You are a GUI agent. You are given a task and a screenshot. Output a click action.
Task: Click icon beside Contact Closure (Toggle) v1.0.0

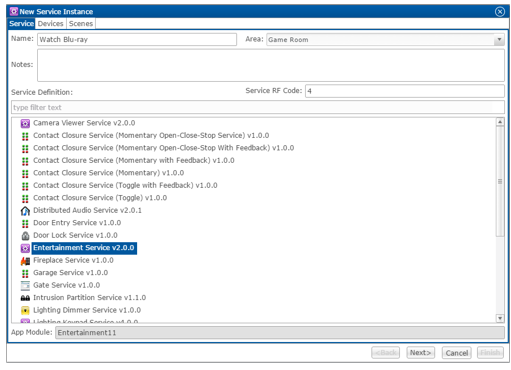click(25, 199)
